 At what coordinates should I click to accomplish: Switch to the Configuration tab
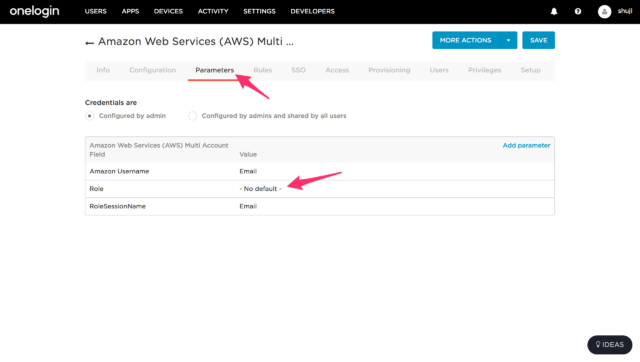tap(153, 70)
